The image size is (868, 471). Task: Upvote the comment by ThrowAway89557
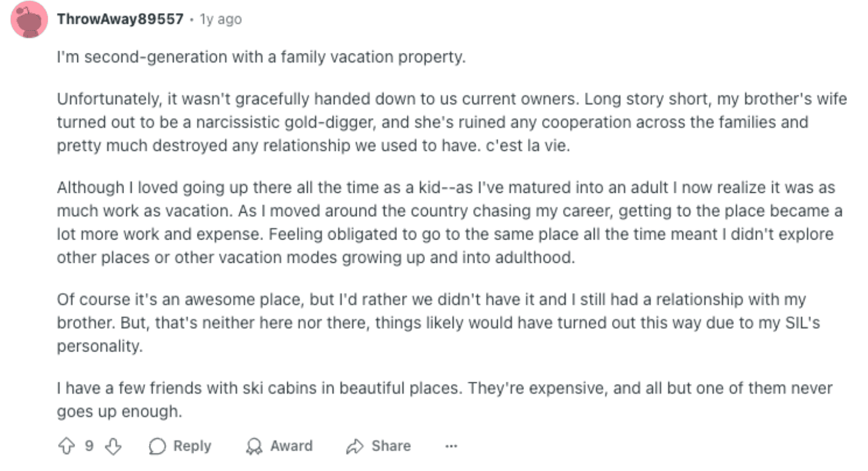coord(67,446)
